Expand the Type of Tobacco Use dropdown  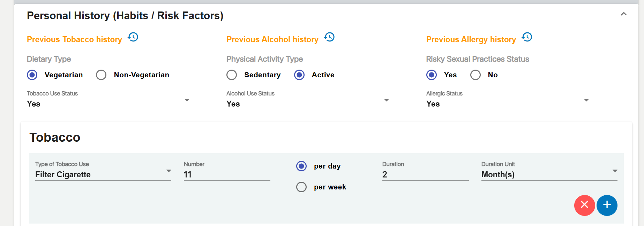coord(103,174)
